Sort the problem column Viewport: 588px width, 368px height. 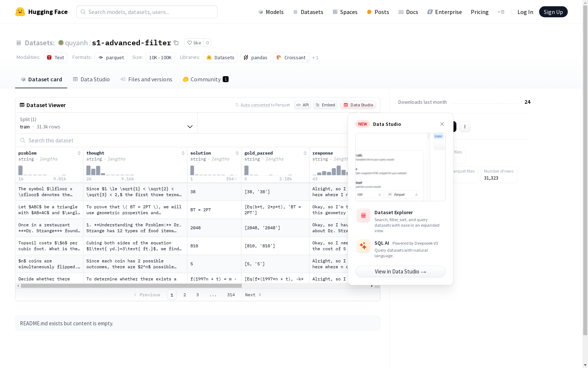[79, 153]
